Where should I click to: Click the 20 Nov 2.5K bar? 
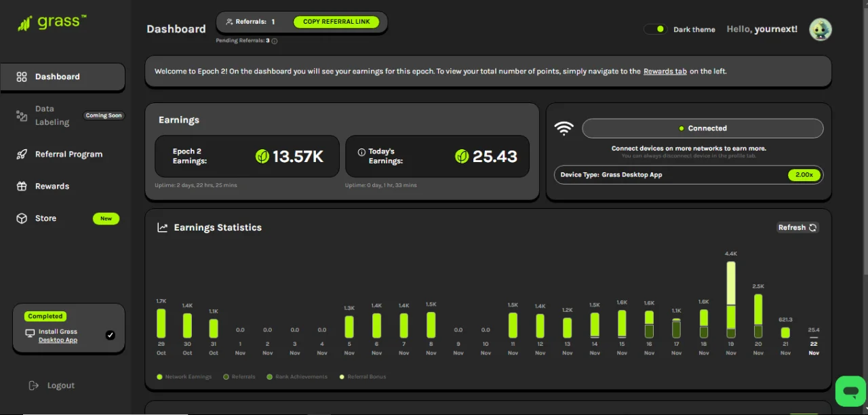point(758,316)
